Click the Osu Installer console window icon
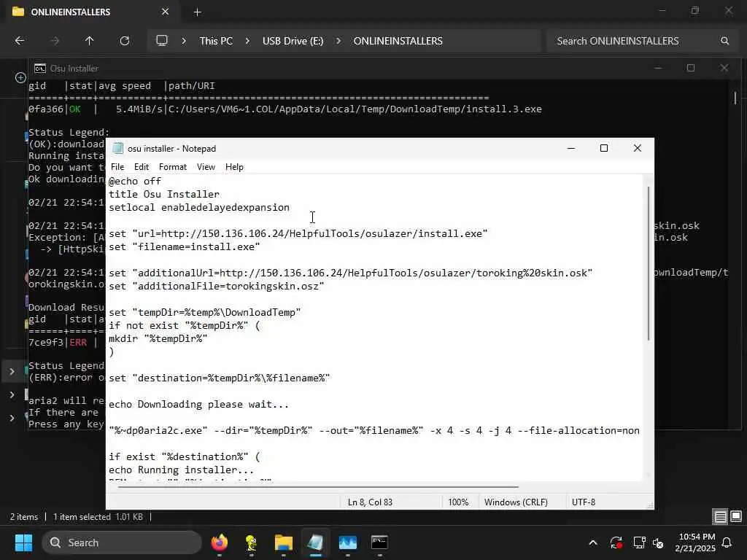The height and width of the screenshot is (560, 747). [40, 69]
